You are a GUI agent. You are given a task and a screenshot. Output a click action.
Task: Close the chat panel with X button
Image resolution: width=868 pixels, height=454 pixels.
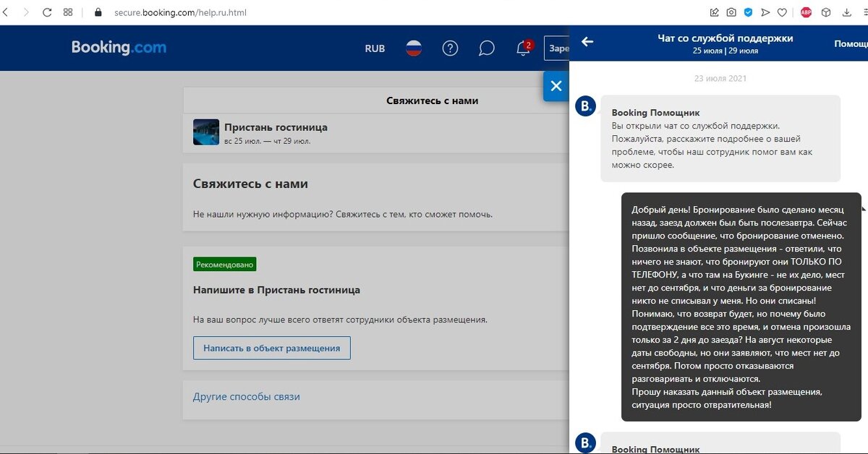556,86
